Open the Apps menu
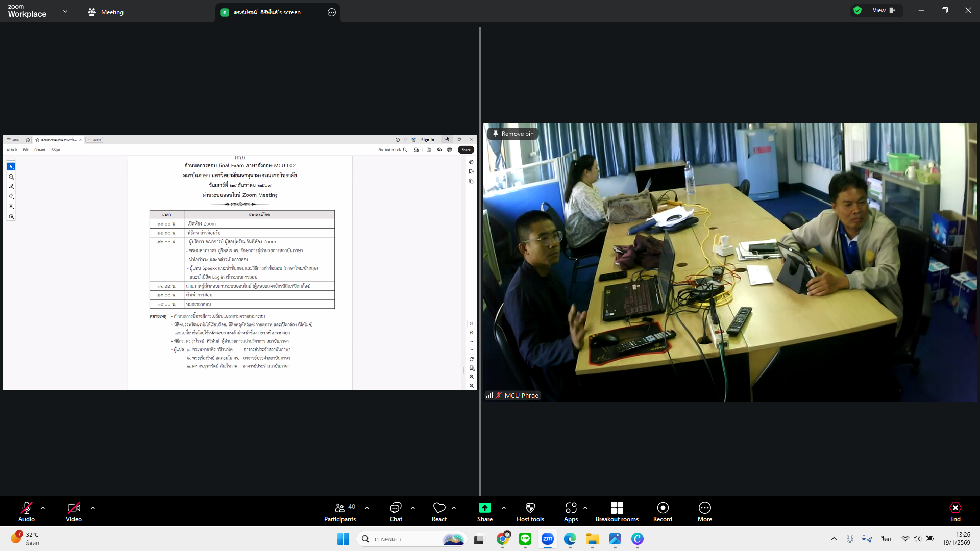The image size is (980, 551). click(x=571, y=511)
